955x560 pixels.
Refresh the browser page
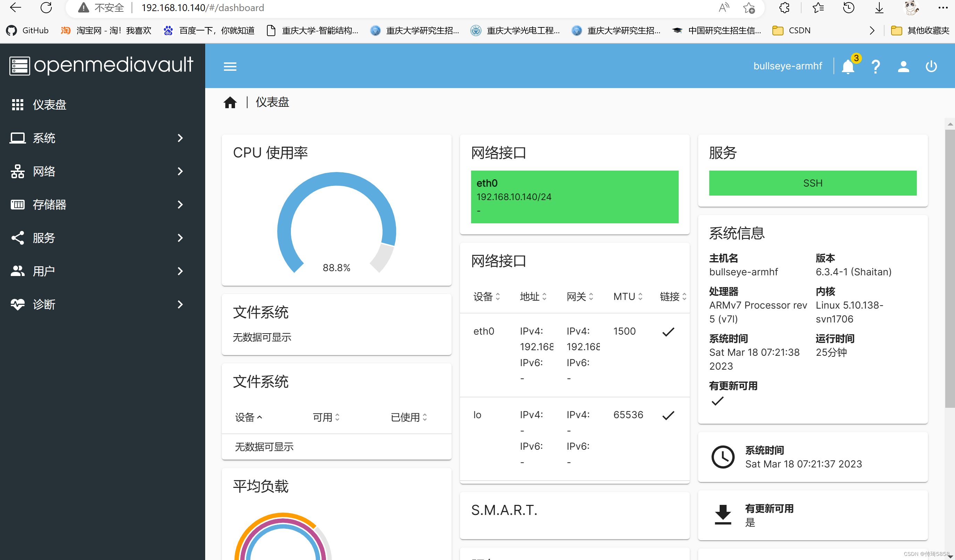coord(46,8)
